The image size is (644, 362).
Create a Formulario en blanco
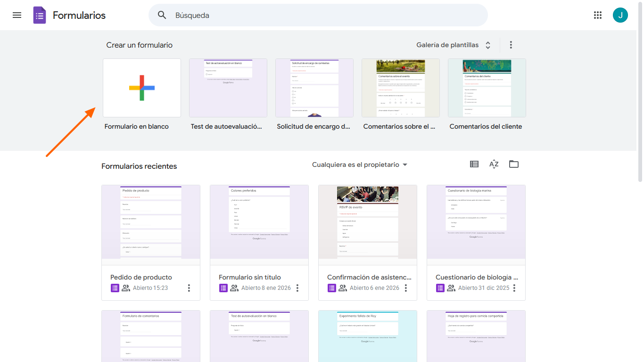tap(141, 88)
